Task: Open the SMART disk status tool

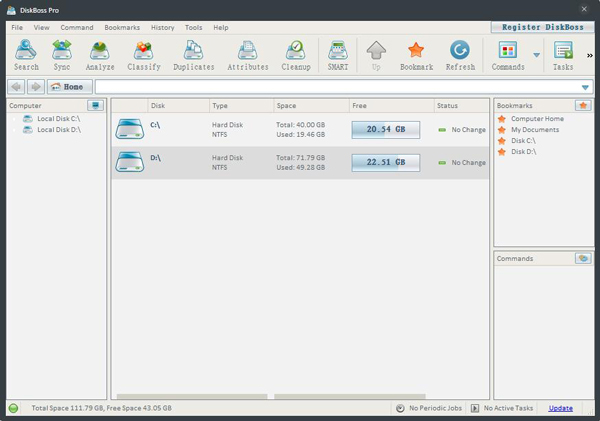Action: coord(338,55)
